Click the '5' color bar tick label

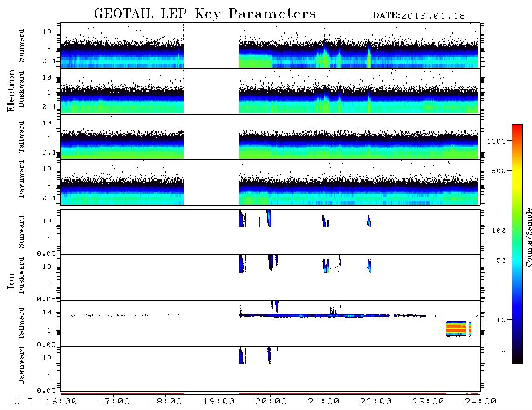tap(504, 350)
